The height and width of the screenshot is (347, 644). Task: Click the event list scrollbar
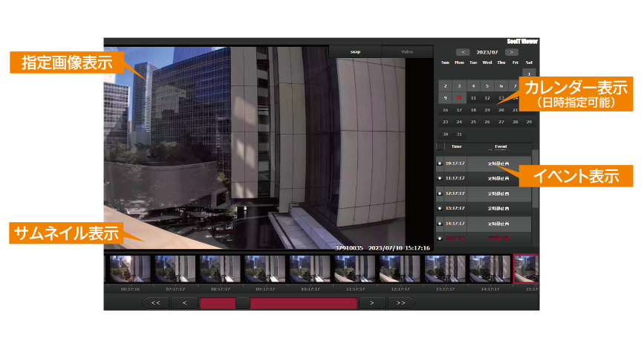pyautogui.click(x=535, y=178)
